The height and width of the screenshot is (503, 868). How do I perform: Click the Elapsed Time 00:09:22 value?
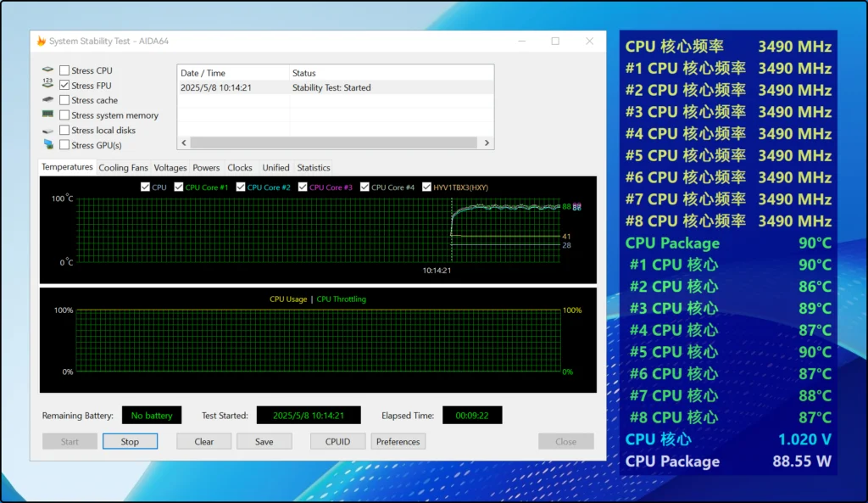472,416
